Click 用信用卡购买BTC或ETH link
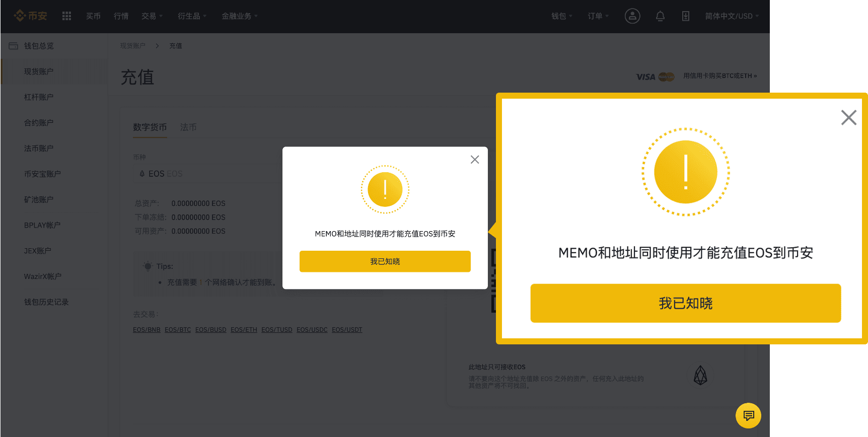 720,76
